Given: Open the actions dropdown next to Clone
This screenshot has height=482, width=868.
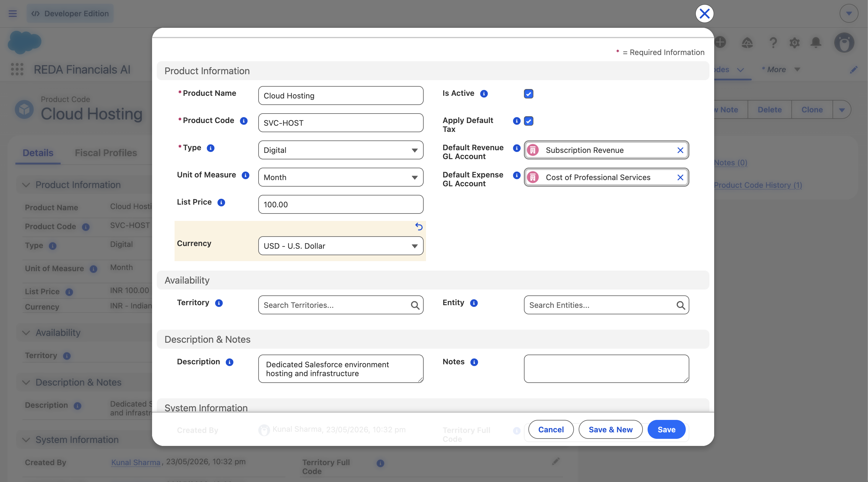Looking at the screenshot, I should (842, 110).
